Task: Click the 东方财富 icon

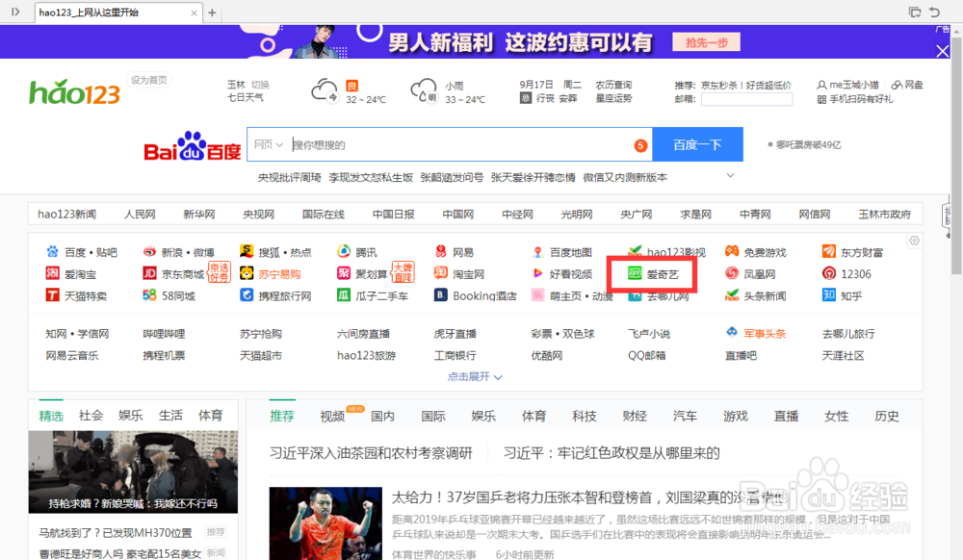Action: (828, 251)
